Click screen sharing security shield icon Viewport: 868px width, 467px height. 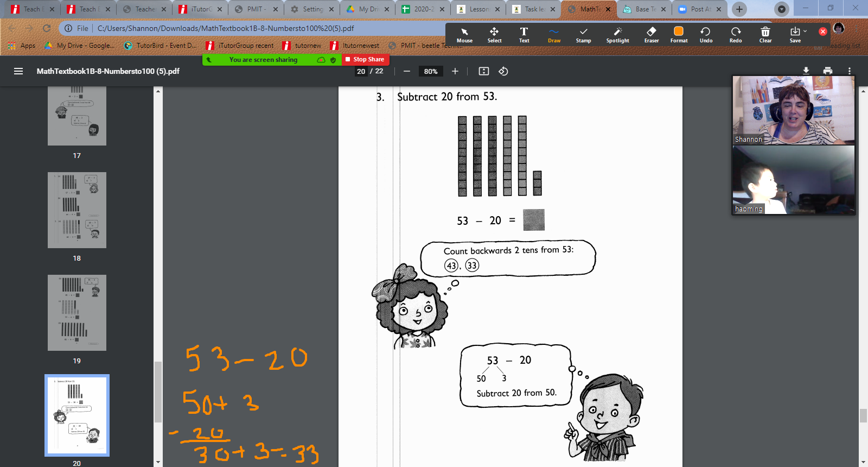(x=333, y=60)
